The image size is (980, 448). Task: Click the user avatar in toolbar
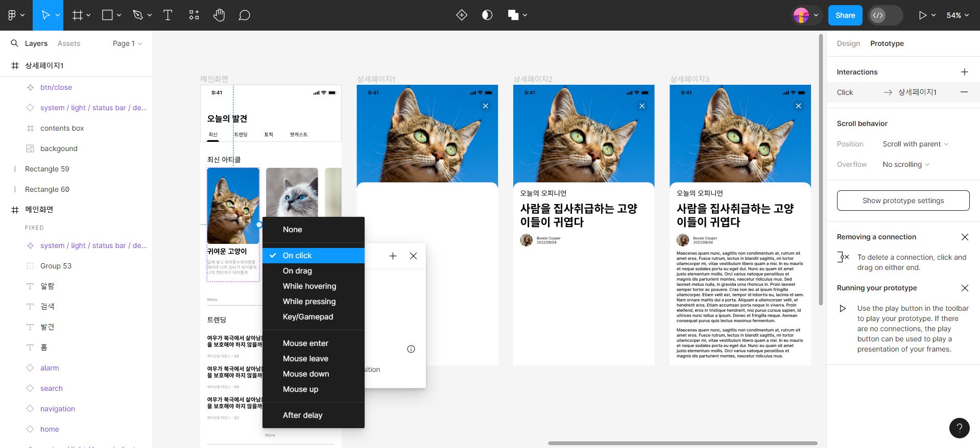(x=801, y=15)
